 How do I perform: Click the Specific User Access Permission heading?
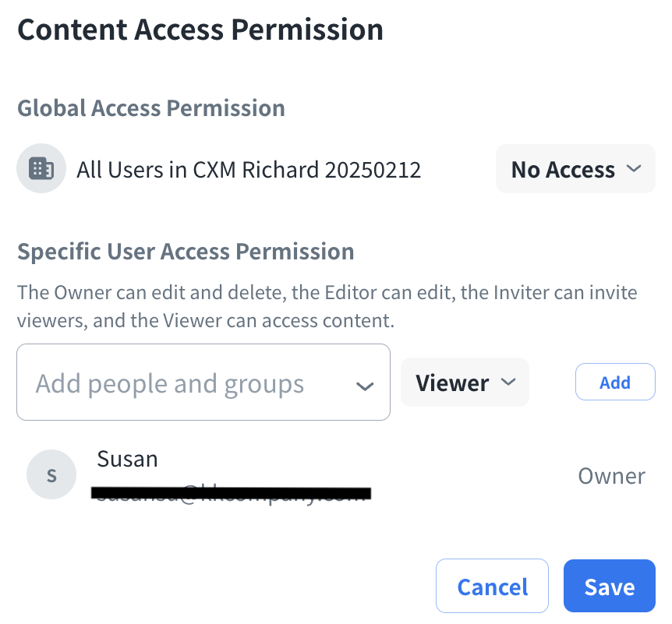(x=186, y=252)
